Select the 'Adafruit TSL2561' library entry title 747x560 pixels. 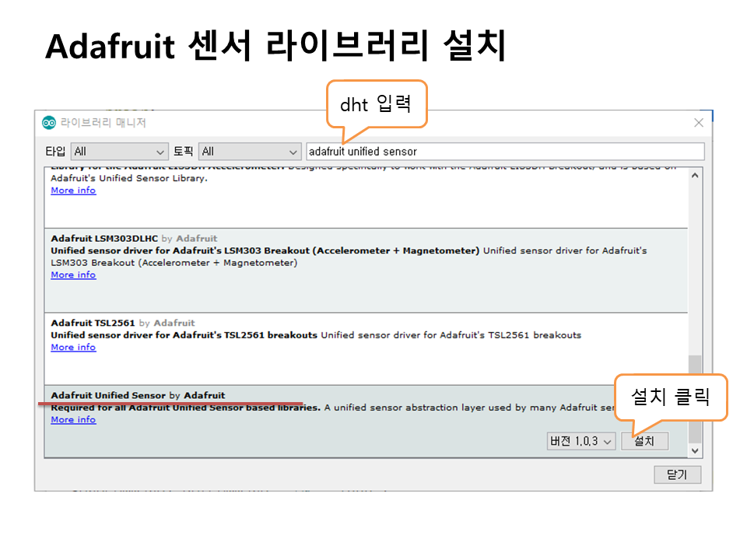point(93,324)
